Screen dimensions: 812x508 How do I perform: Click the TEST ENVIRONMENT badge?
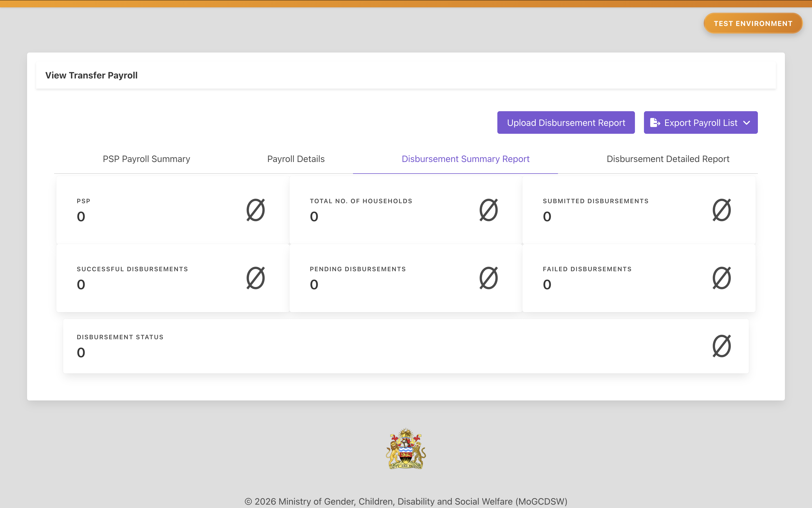click(x=753, y=23)
